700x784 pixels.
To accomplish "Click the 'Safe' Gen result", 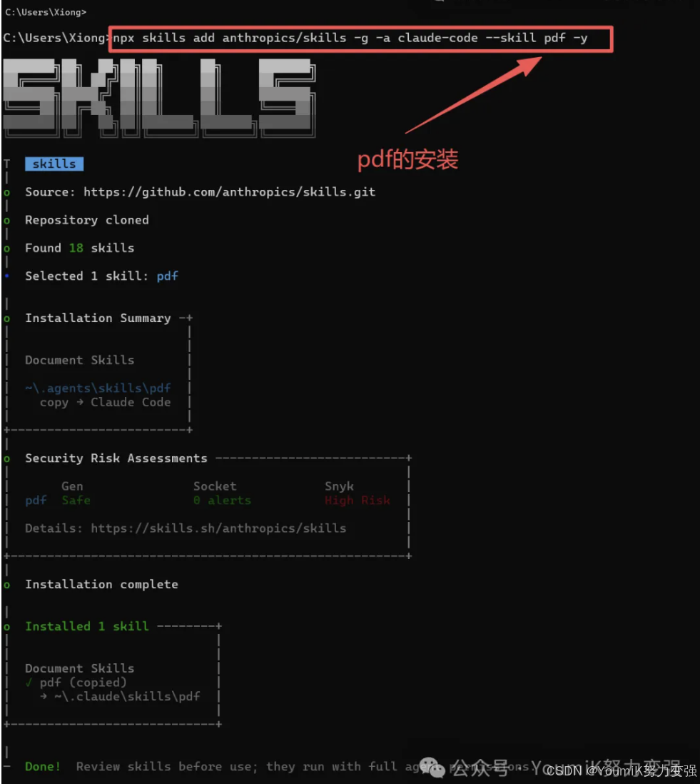I will (x=76, y=500).
